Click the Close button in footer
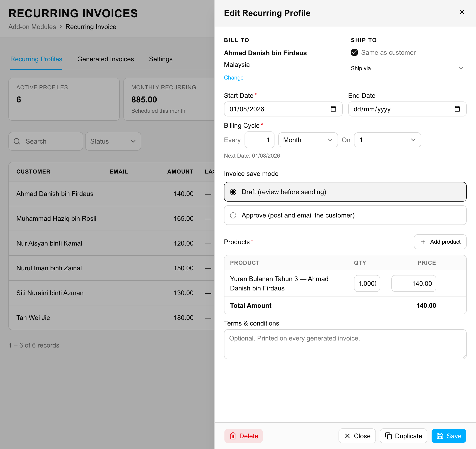 (x=357, y=436)
